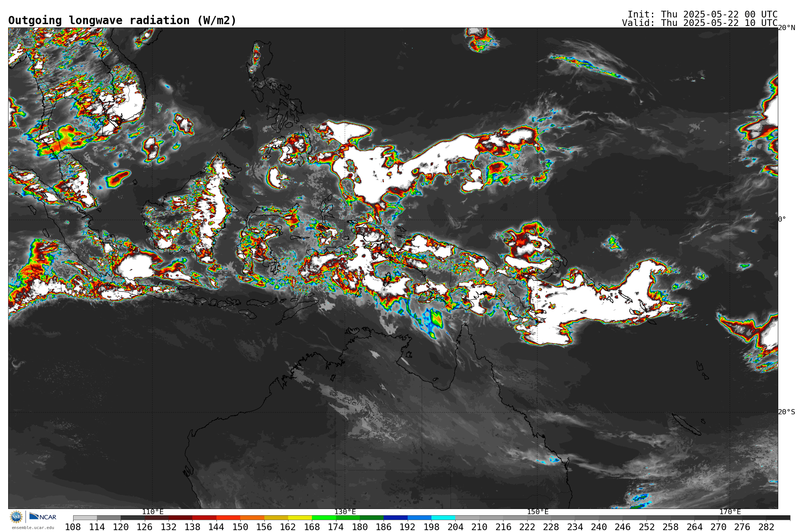The height and width of the screenshot is (532, 802).
Task: Click the colorbar tick label 228
Action: tap(551, 527)
